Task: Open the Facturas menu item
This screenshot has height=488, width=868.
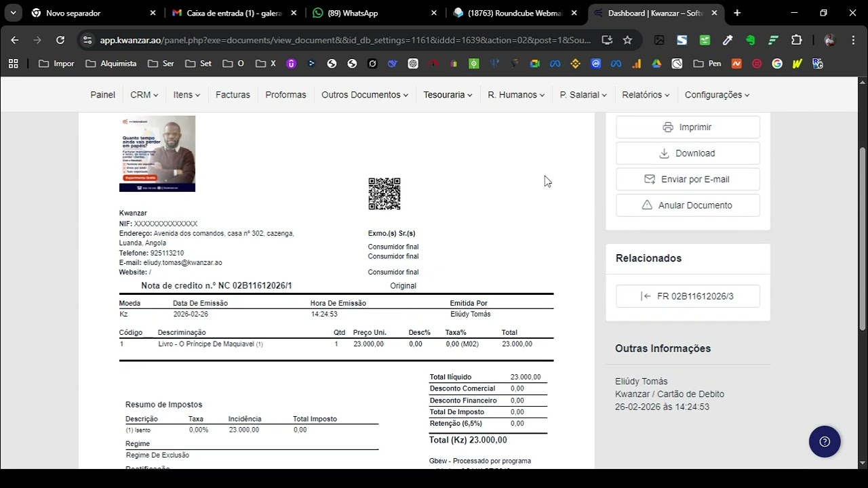Action: pyautogui.click(x=233, y=95)
